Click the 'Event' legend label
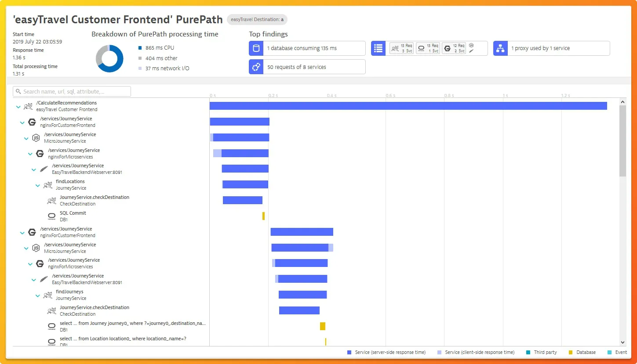Screen dimensions: 637x364 (621, 352)
